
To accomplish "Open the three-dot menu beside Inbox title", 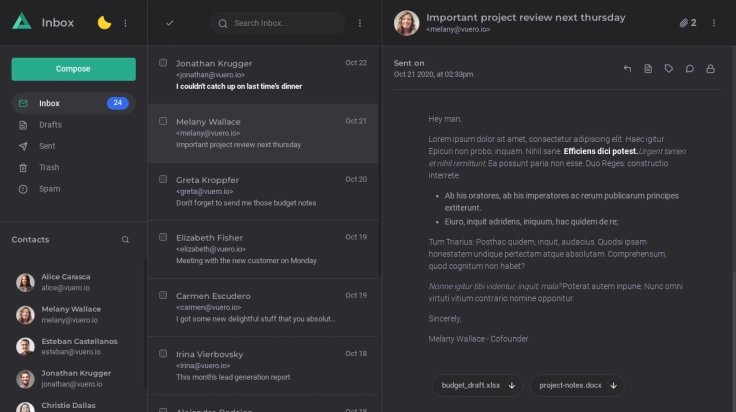I will tap(125, 22).
